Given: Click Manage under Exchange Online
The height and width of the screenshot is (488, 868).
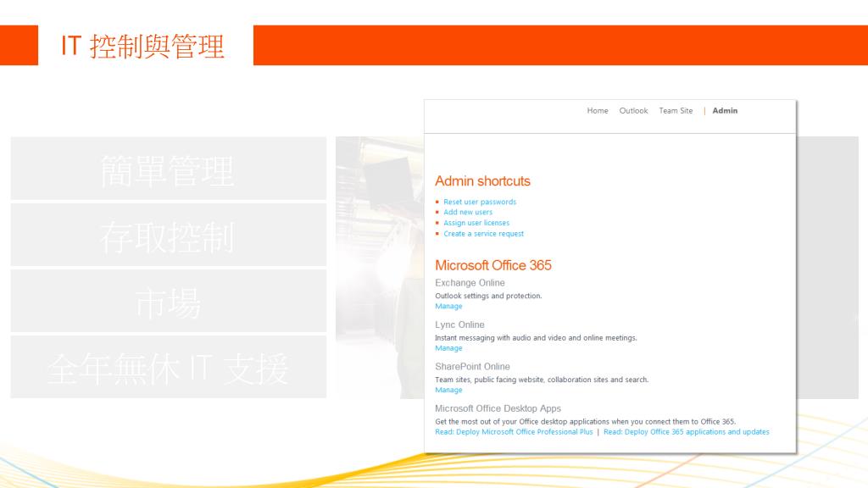Looking at the screenshot, I should click(x=448, y=306).
